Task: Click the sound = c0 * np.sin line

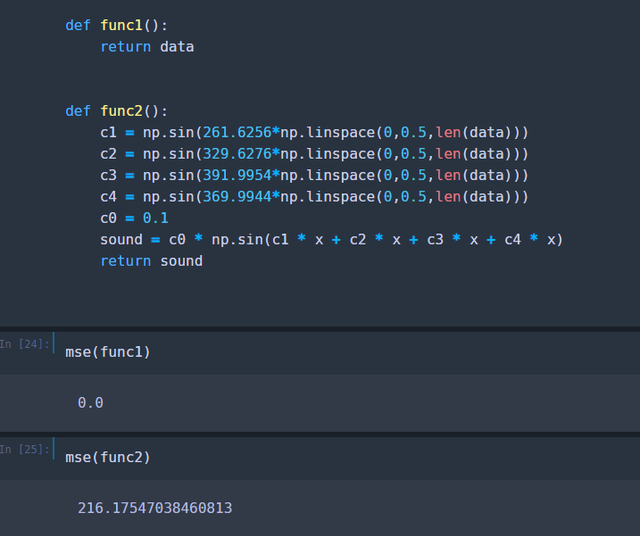Action: [331, 240]
